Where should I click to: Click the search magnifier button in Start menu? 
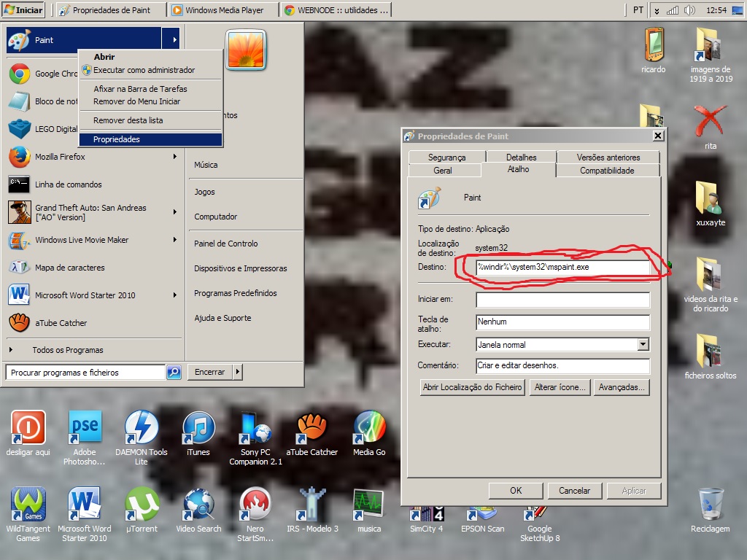[x=174, y=373]
